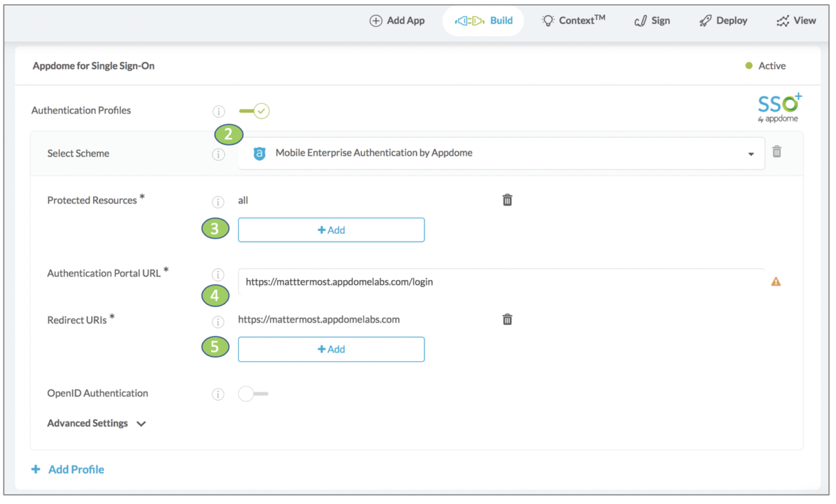Click warning triangle next to Authentication Portal URL
The width and height of the screenshot is (836, 504).
776,281
